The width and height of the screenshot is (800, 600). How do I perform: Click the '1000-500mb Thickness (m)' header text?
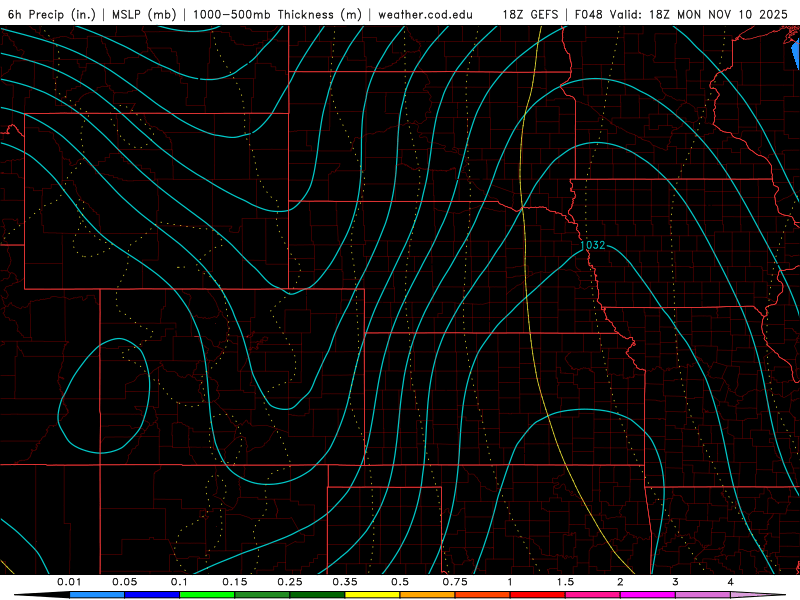(277, 14)
